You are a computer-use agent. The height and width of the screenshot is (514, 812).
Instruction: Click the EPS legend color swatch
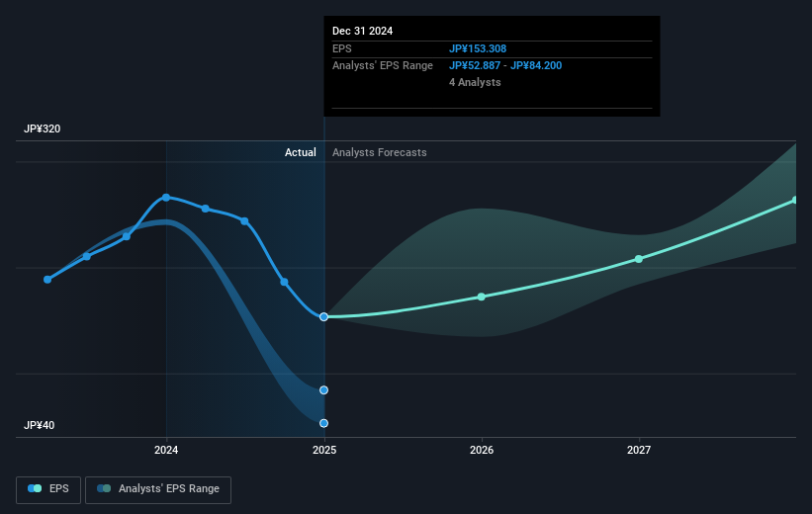tap(35, 488)
